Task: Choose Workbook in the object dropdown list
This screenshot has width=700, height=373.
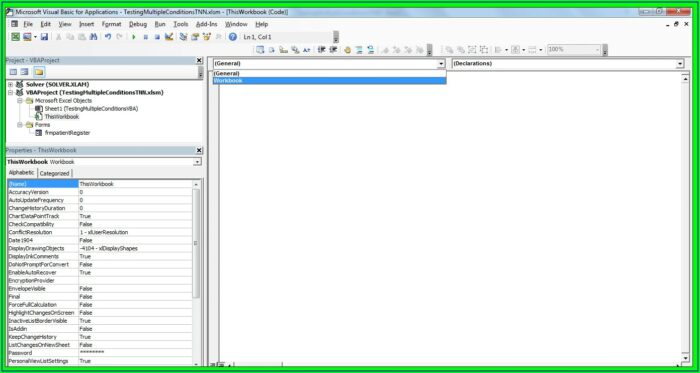Action: (329, 81)
